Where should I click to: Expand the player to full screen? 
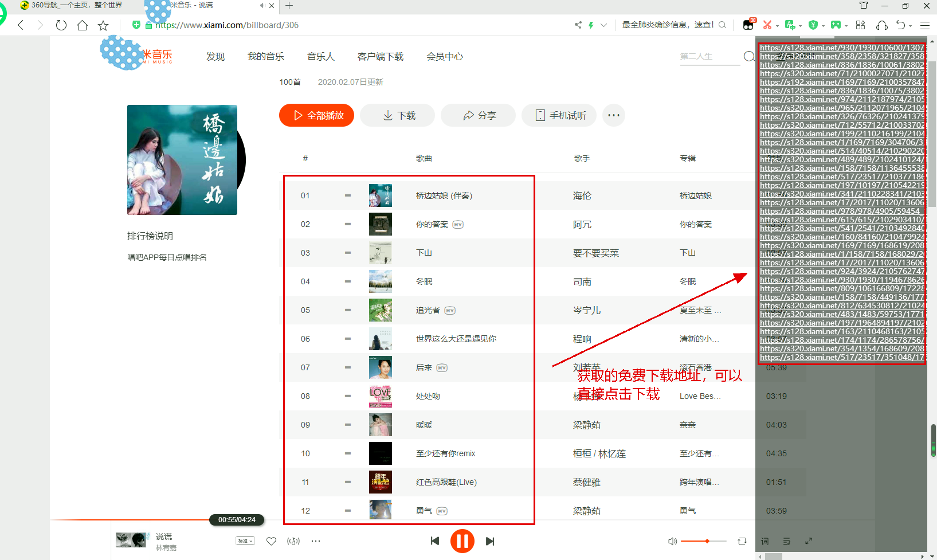(809, 541)
